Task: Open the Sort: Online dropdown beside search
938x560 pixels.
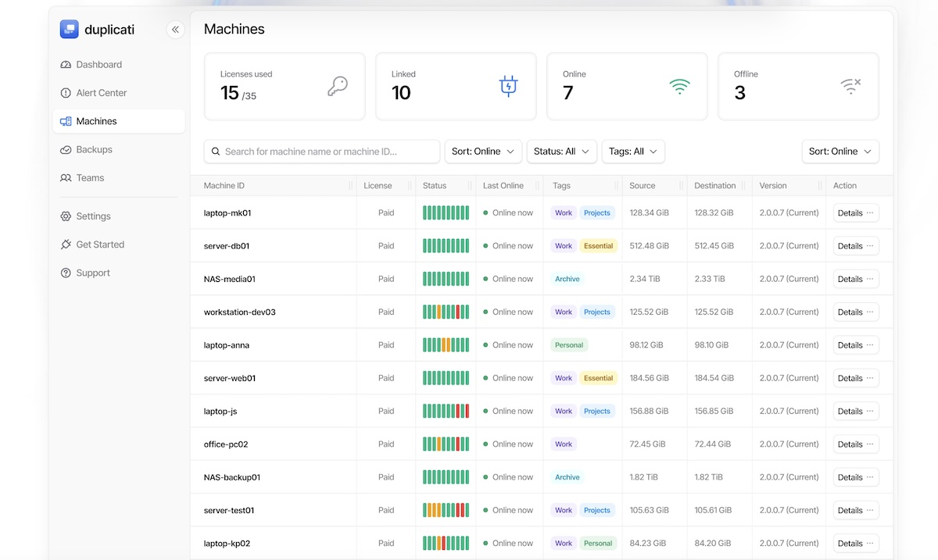Action: click(484, 152)
